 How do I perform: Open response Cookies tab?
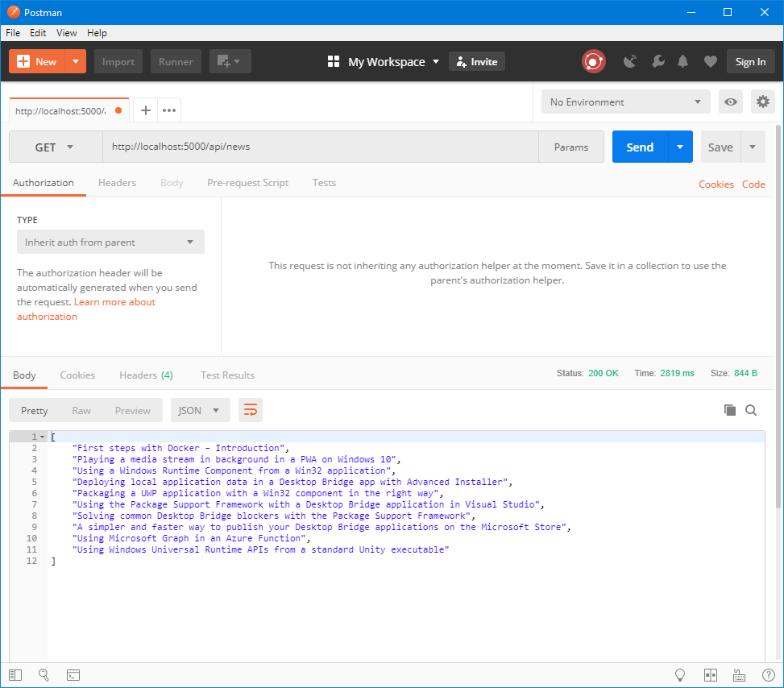pyautogui.click(x=77, y=375)
